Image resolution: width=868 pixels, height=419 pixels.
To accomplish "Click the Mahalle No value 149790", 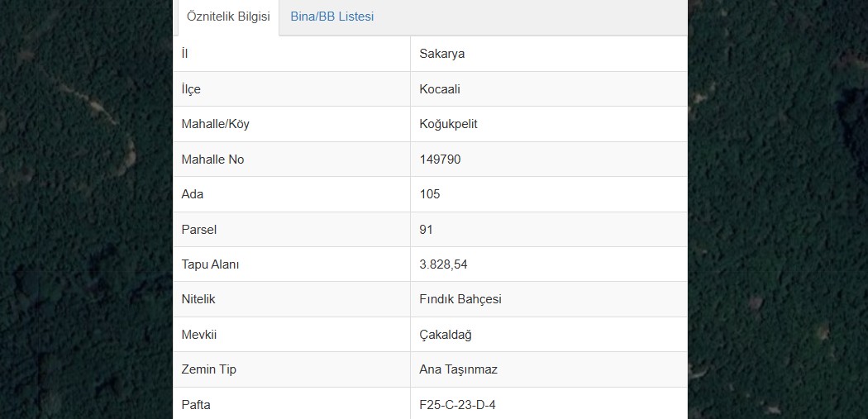I will coord(440,160).
